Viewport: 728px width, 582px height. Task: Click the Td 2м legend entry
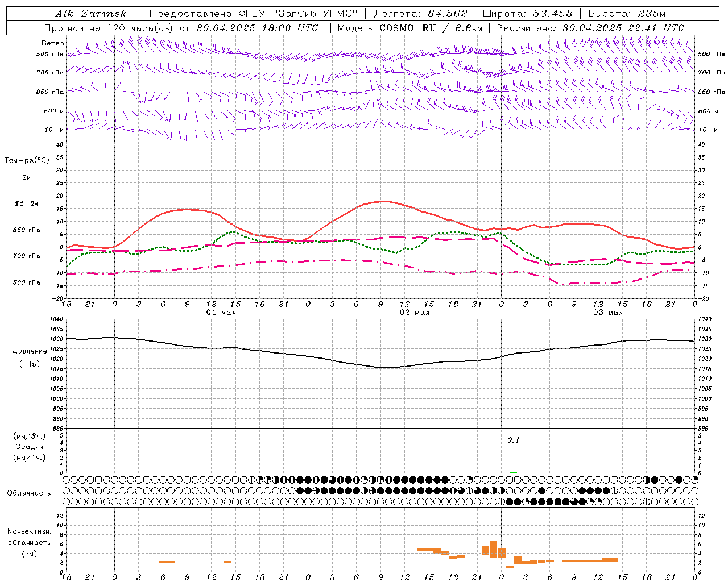pos(26,203)
